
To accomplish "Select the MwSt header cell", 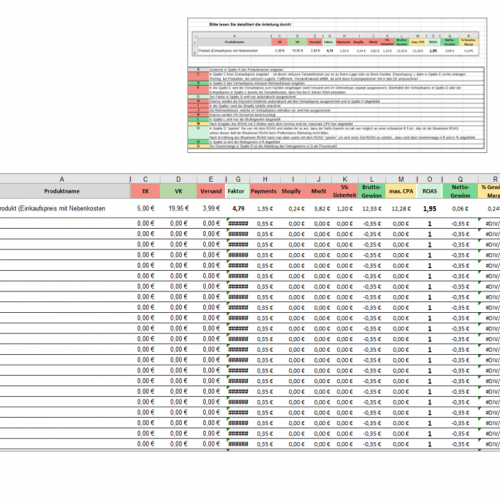I will [x=318, y=191].
